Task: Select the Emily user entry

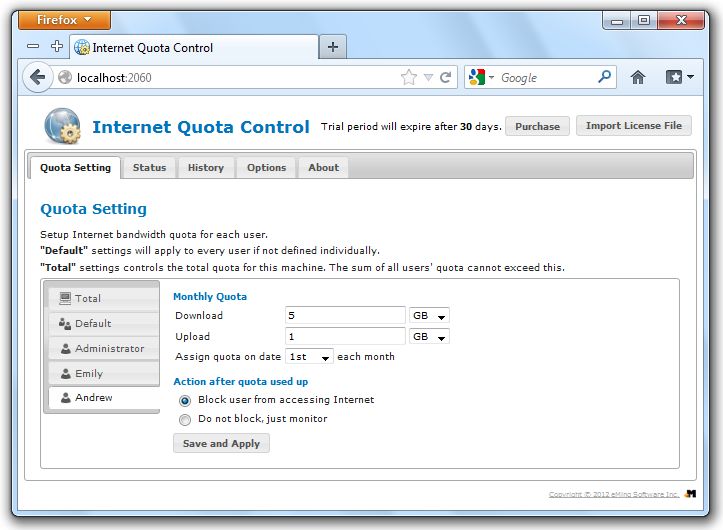Action: pyautogui.click(x=104, y=373)
